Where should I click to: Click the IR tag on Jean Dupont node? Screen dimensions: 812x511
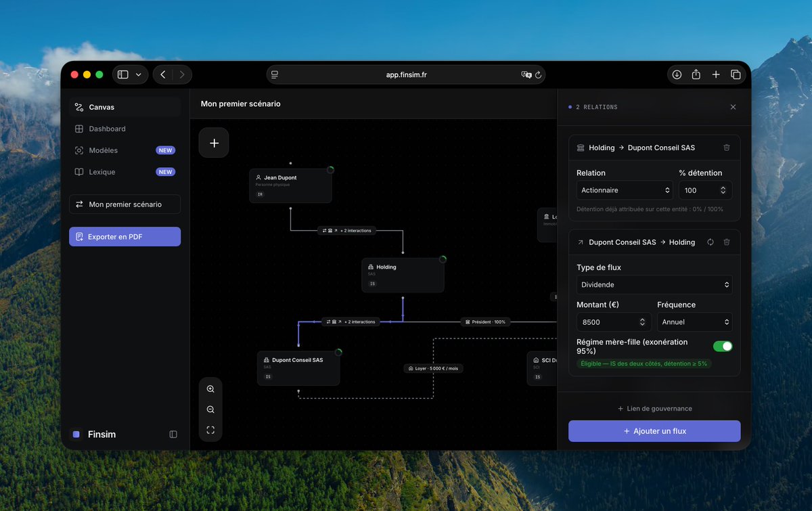pyautogui.click(x=260, y=194)
